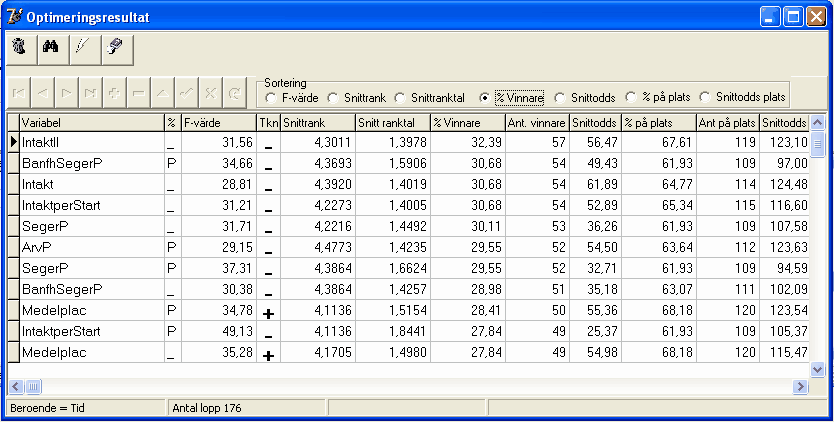Click horizontal scrollbar right arrow
This screenshot has width=834, height=422.
(800, 386)
